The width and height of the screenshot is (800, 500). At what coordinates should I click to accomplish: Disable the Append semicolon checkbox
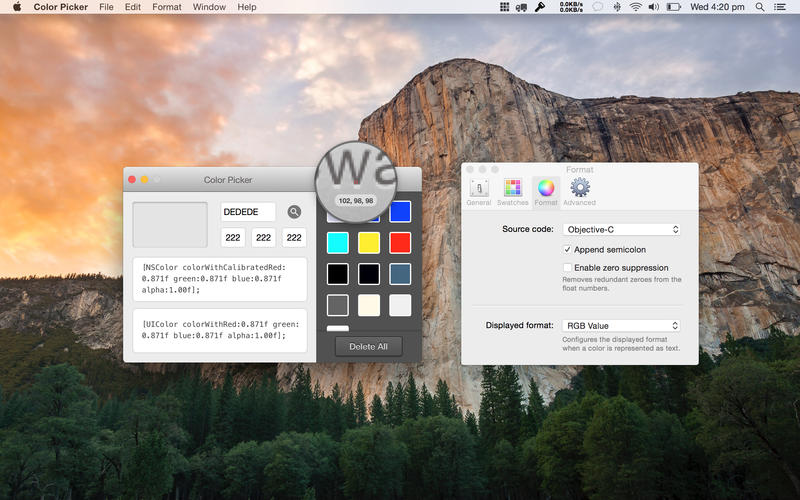click(567, 249)
